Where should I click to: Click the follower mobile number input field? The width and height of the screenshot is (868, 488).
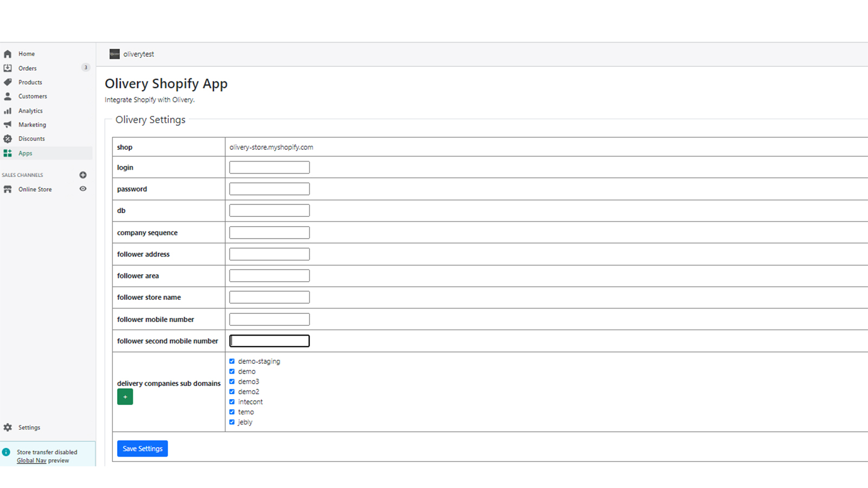coord(269,319)
